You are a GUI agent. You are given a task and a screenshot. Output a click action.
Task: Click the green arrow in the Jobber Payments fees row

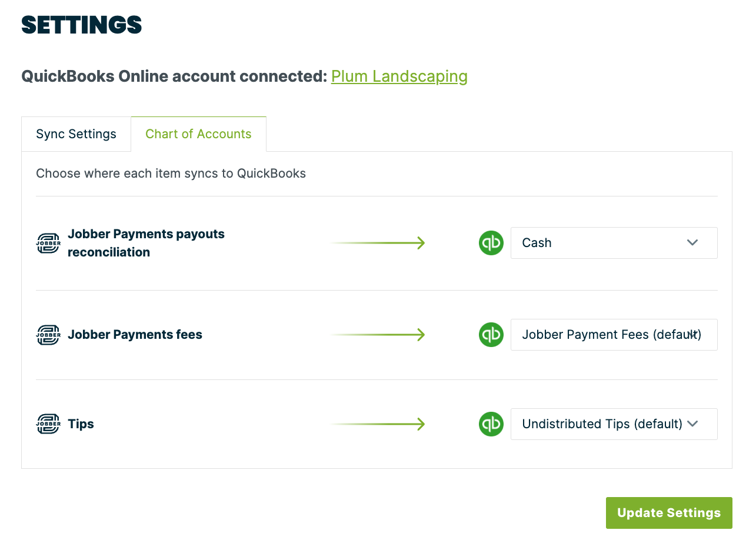pyautogui.click(x=378, y=335)
